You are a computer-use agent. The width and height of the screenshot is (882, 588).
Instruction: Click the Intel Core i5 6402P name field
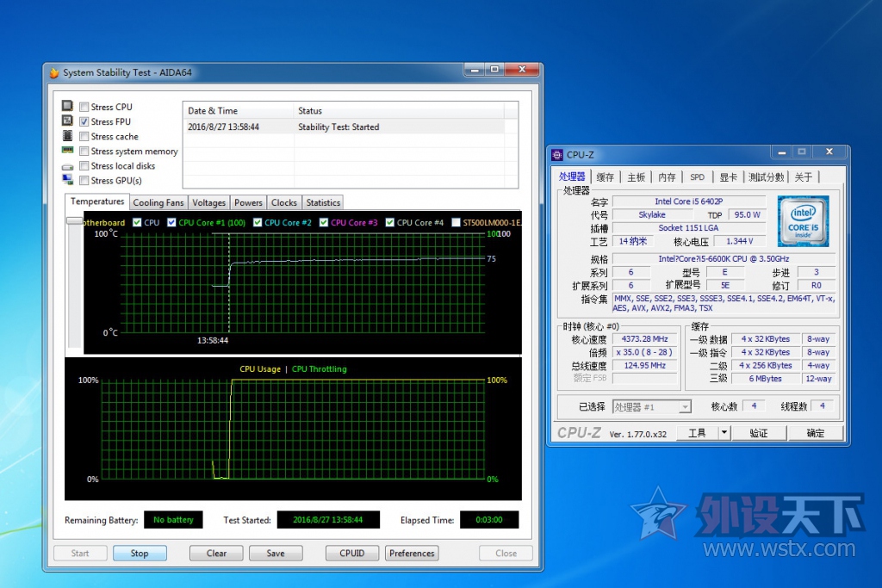point(688,201)
